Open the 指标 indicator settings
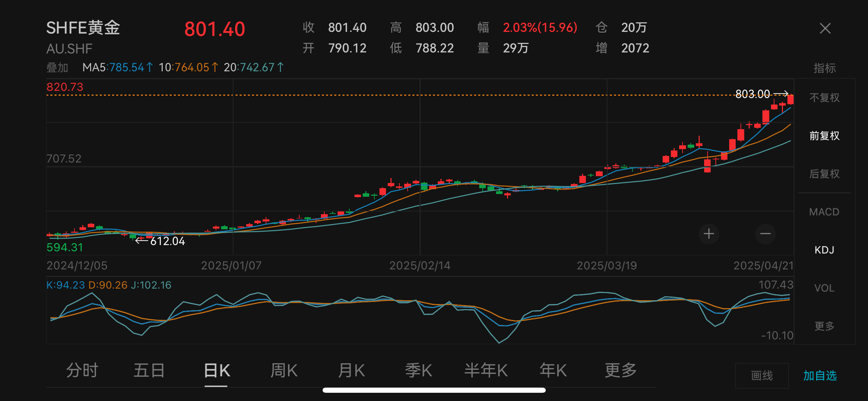This screenshot has height=401, width=868. click(x=824, y=68)
